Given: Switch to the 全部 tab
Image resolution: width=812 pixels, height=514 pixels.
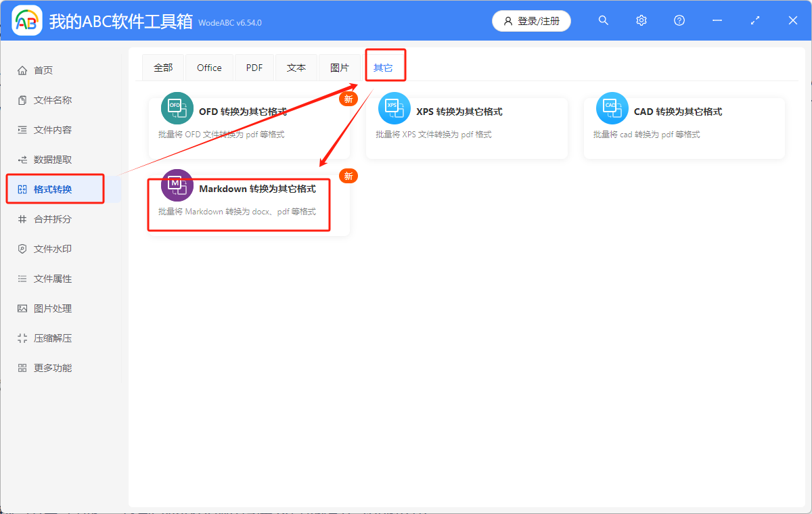Looking at the screenshot, I should coord(163,68).
